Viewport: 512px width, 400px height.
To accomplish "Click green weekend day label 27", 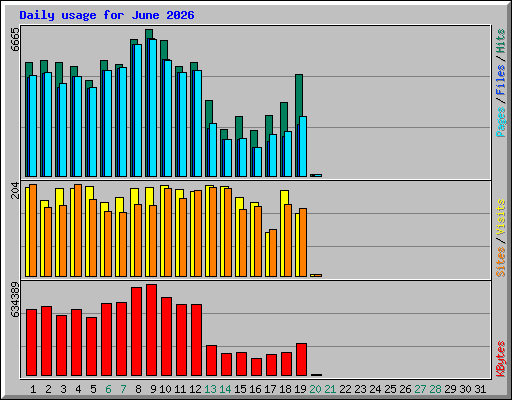I will [x=420, y=389].
